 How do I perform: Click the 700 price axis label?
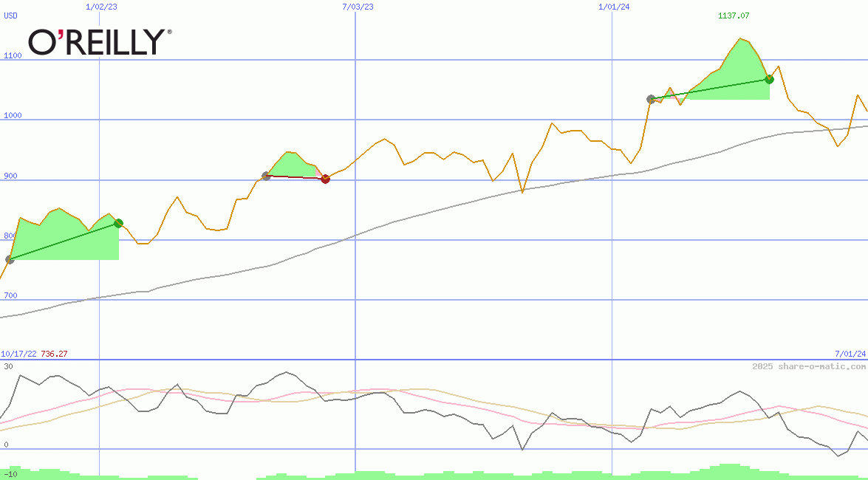[11, 295]
